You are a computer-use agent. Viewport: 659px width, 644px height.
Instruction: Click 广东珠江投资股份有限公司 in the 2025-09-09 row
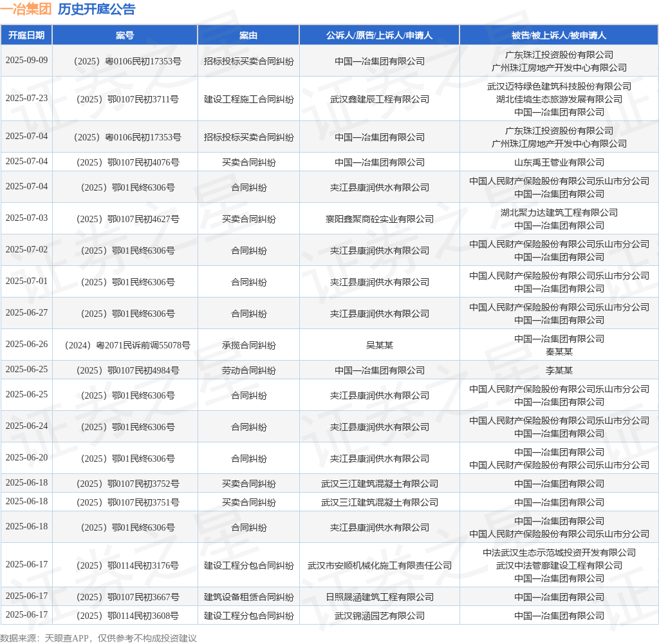[559, 55]
